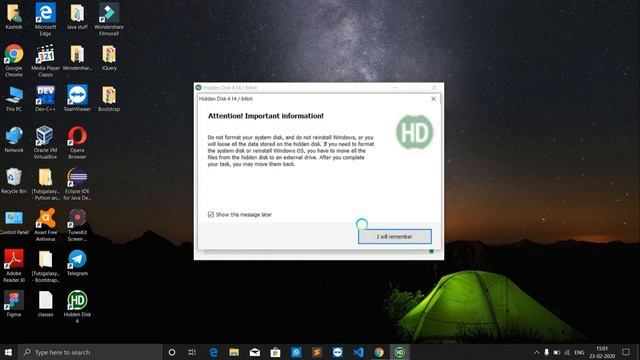Toggle 'Show this message later' checkbox
Viewport: 640px width, 360px height.
pos(211,214)
